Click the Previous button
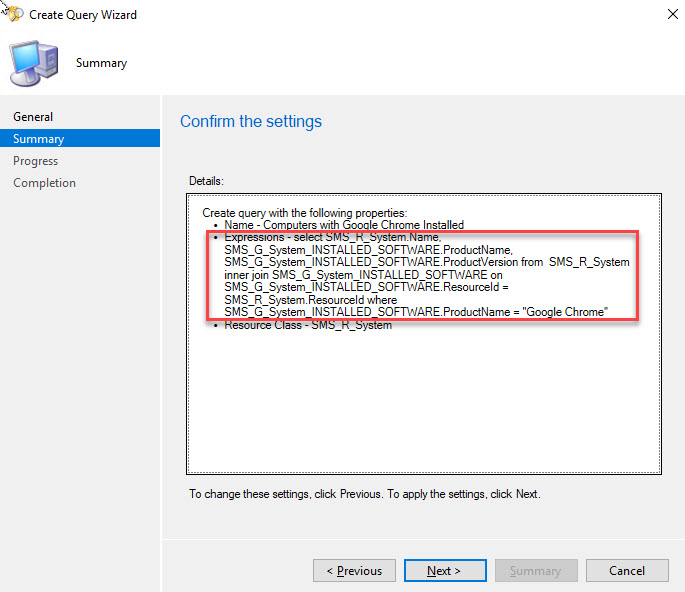Screen dimensions: 685x592 354,571
